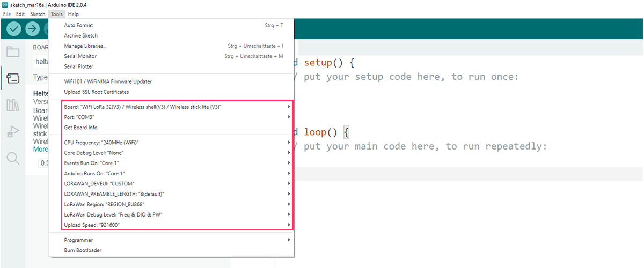Click the Verify checkmark toolbar button
The width and height of the screenshot is (644, 268).
14,29
